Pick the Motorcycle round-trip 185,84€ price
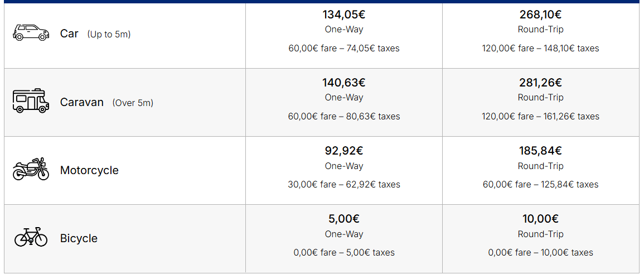Screen dimensions: 644x279 540,151
